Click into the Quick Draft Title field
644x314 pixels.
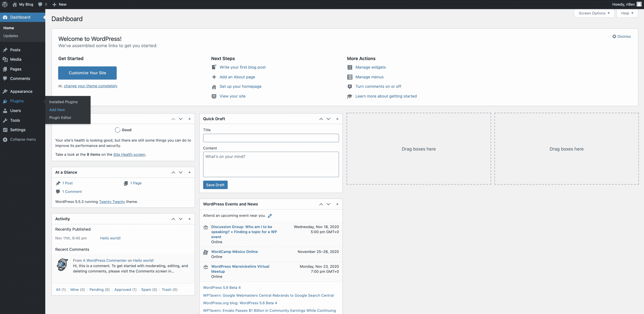tap(271, 138)
